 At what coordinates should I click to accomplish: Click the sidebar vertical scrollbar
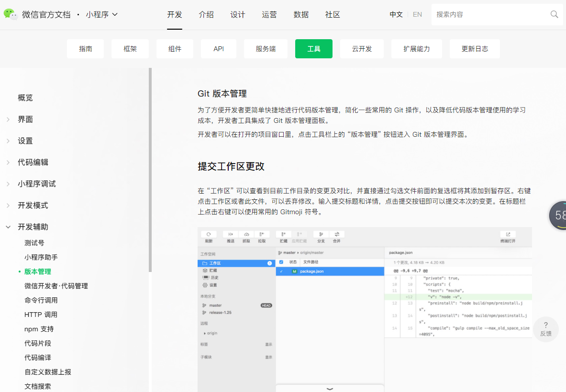(150, 170)
